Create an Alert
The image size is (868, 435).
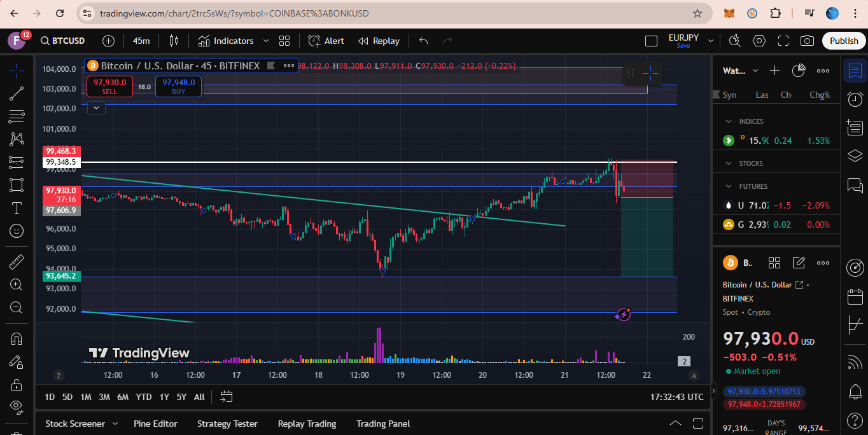click(x=326, y=41)
